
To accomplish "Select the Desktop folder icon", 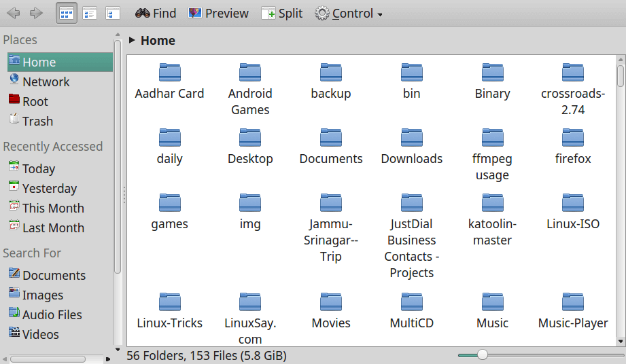I will tap(250, 138).
